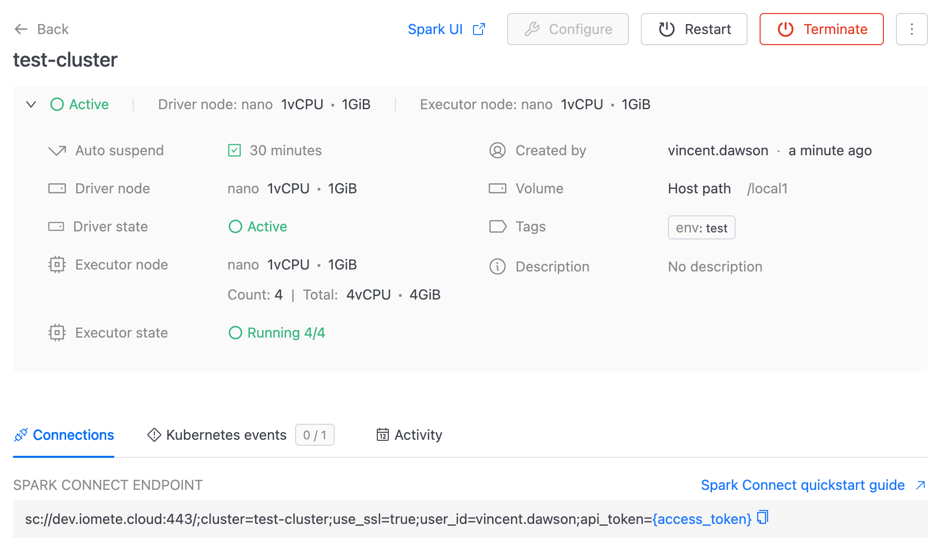Click the {access_token} placeholder link
The image size is (947, 560).
(702, 519)
